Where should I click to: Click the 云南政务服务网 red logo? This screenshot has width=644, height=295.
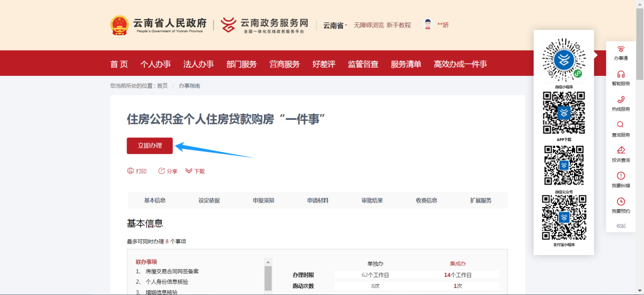point(228,25)
